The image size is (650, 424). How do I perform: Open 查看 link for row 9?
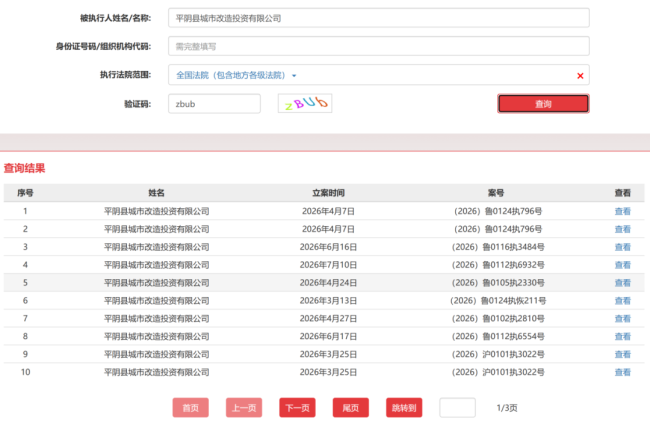(623, 354)
